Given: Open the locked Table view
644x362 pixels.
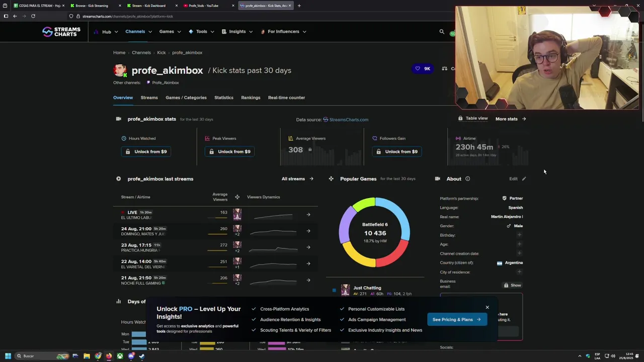Looking at the screenshot, I should point(473,119).
